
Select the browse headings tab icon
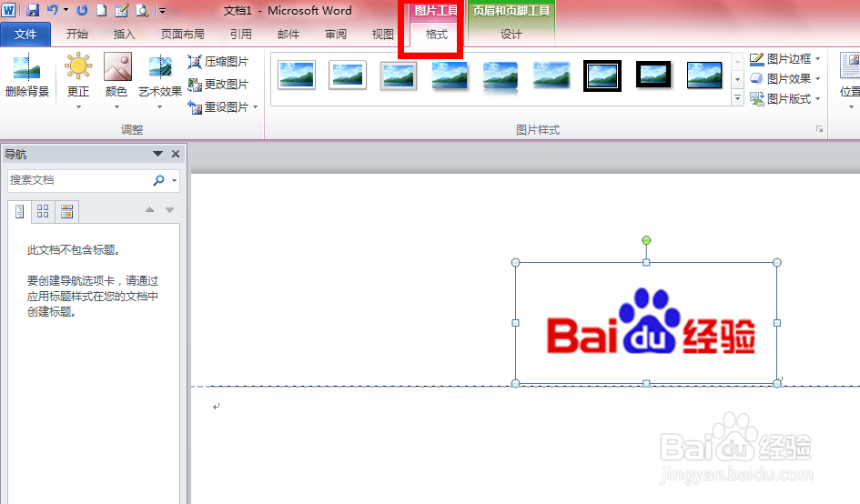tap(20, 212)
